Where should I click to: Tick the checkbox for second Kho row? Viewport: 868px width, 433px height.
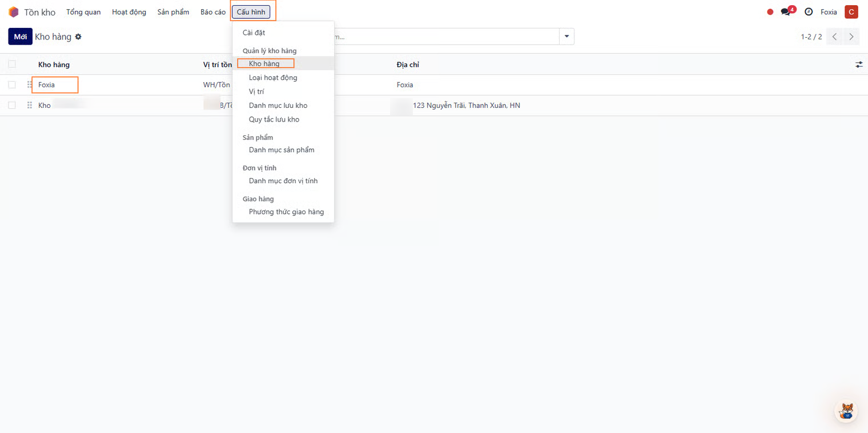click(12, 106)
